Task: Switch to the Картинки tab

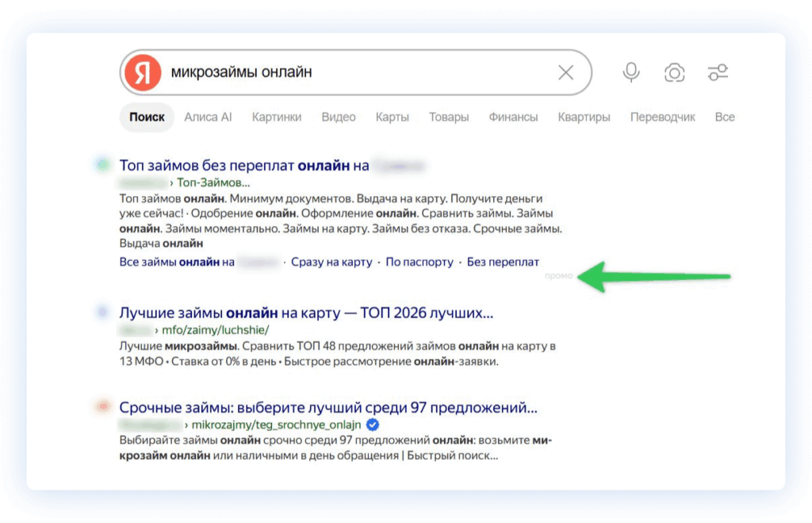Action: point(277,117)
